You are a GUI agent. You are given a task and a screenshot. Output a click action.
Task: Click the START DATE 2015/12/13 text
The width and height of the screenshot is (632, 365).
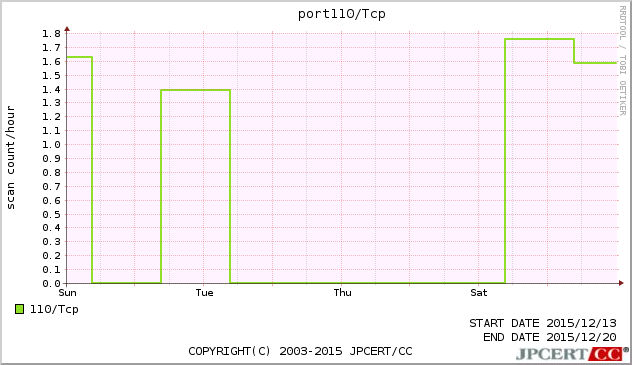[543, 323]
